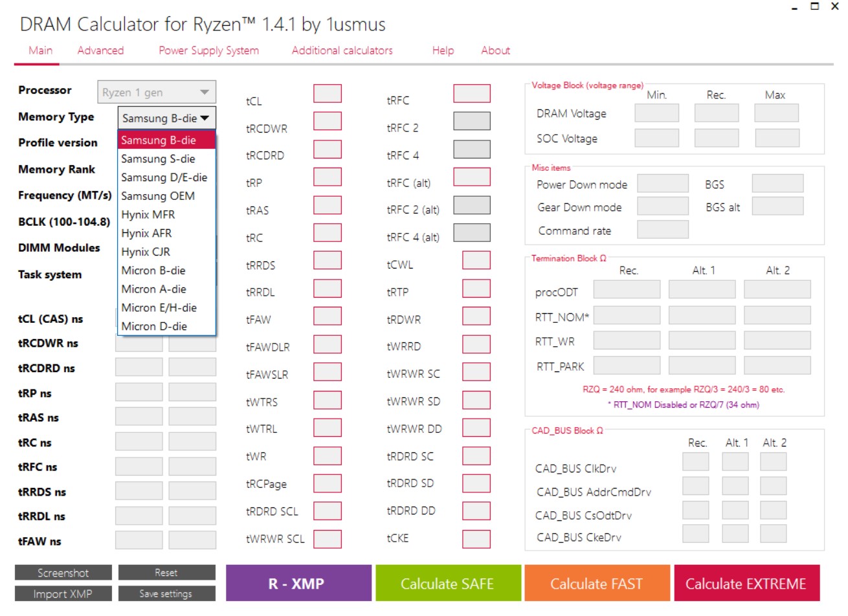Click the DRAM Voltage Min field
Image resolution: width=848 pixels, height=616 pixels.
(657, 113)
